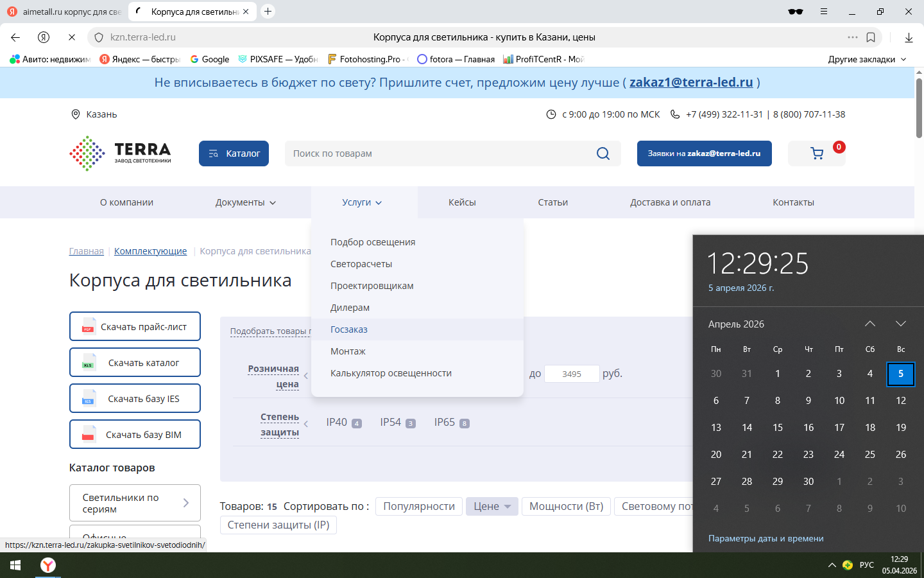The image size is (924, 578).
Task: Select Калькулятор освещенности menu item
Action: pyautogui.click(x=391, y=373)
